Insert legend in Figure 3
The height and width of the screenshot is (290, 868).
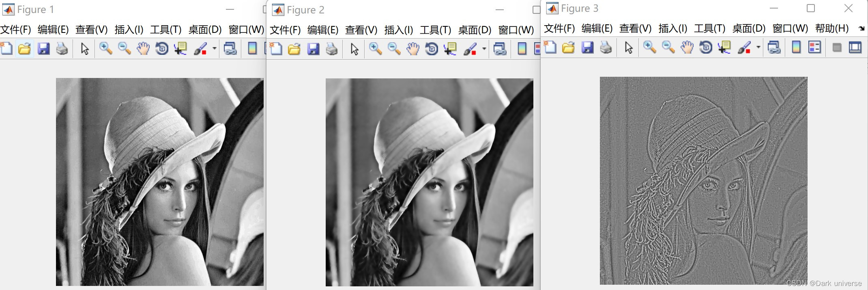click(x=814, y=48)
